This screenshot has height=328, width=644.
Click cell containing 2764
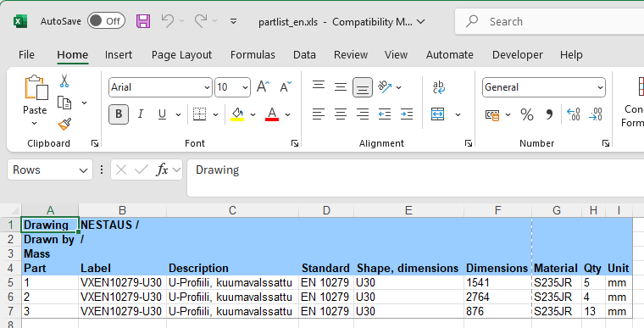(497, 297)
